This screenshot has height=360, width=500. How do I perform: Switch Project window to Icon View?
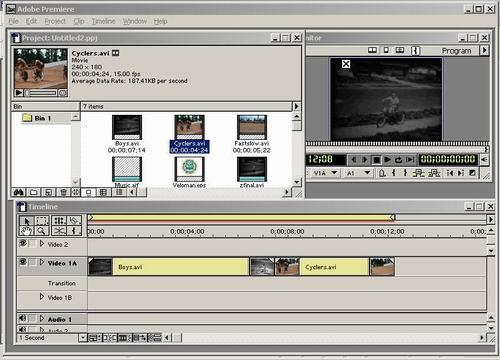click(89, 192)
